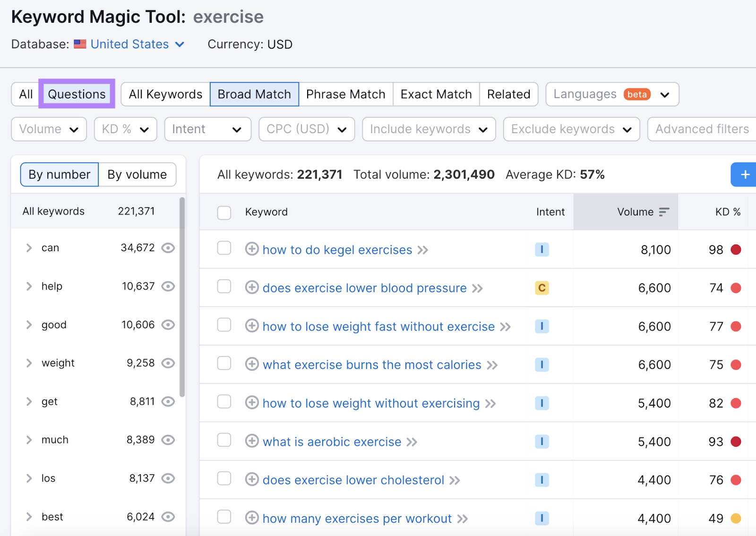Check the select-all checkbox in the table header
This screenshot has width=756, height=536.
coord(224,213)
